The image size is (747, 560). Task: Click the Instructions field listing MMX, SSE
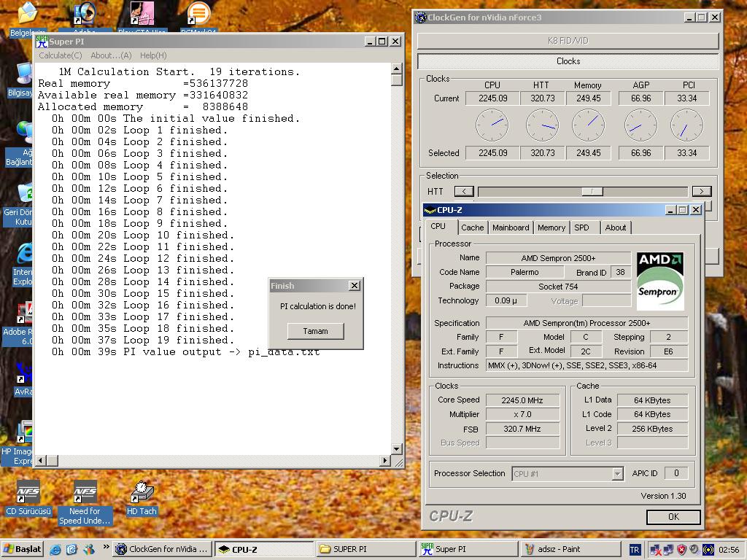[587, 366]
